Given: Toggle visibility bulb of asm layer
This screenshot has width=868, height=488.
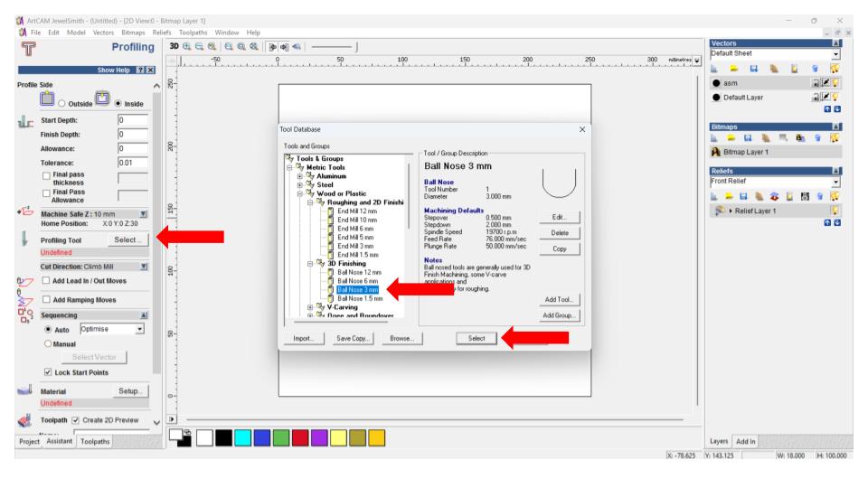Looking at the screenshot, I should [835, 83].
